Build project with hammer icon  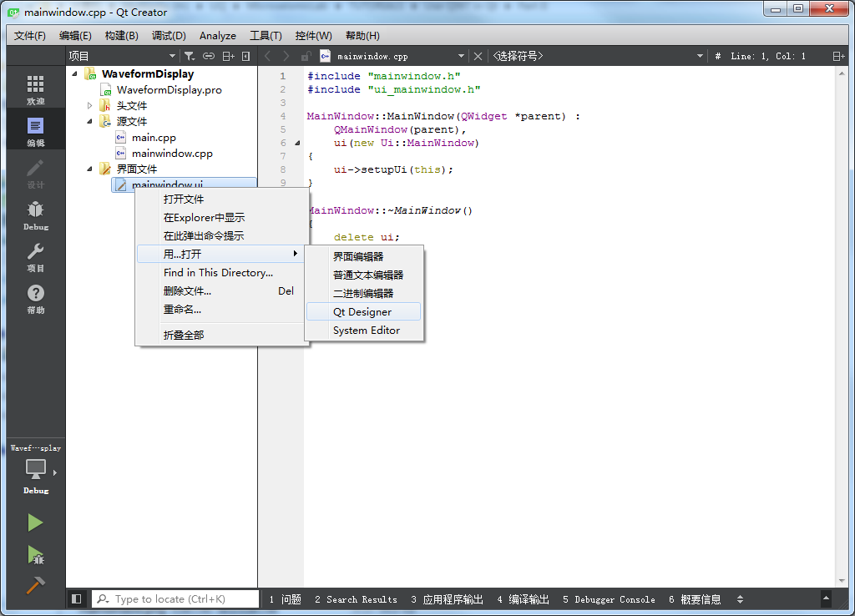[x=35, y=585]
